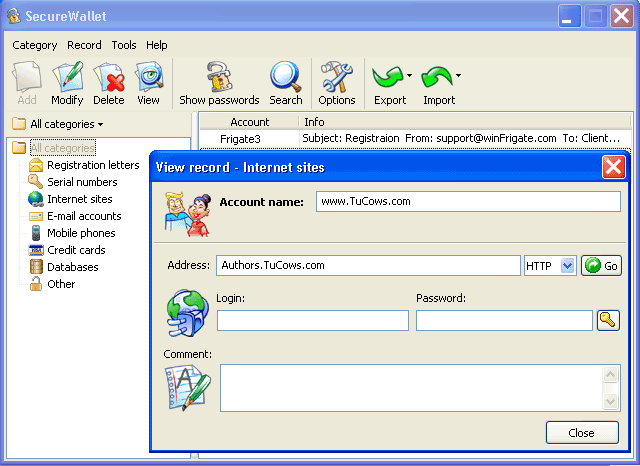Viewport: 640px width, 466px height.
Task: Open Search with the magnifier icon
Action: 285,77
